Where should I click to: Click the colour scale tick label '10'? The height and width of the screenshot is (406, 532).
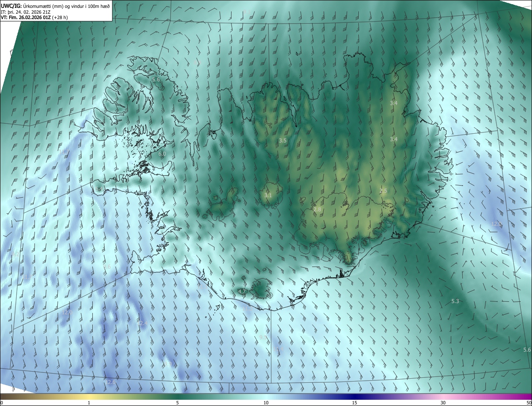(x=266, y=403)
